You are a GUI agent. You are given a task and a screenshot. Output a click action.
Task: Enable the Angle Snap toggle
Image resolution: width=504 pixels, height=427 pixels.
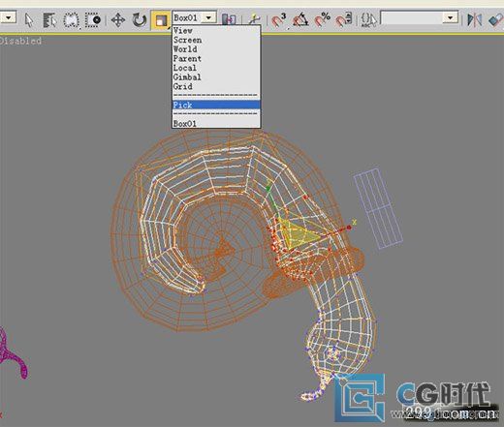point(300,20)
